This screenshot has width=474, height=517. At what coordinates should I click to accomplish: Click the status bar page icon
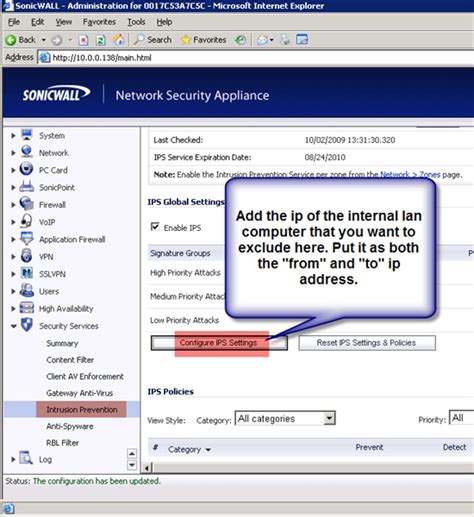coord(9,509)
